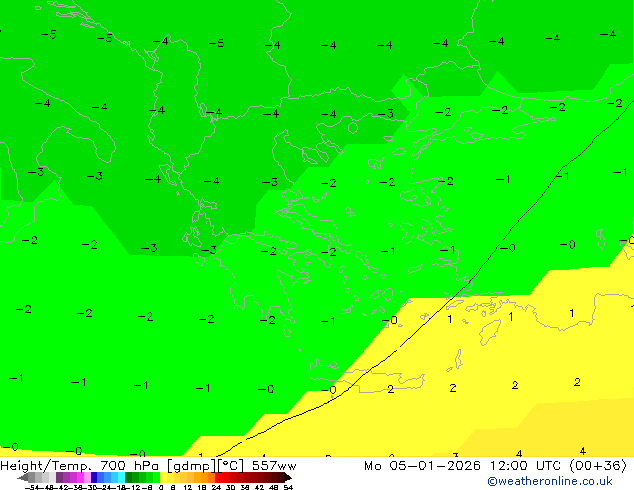Pick the cyan legend swatch near -18

(121, 477)
